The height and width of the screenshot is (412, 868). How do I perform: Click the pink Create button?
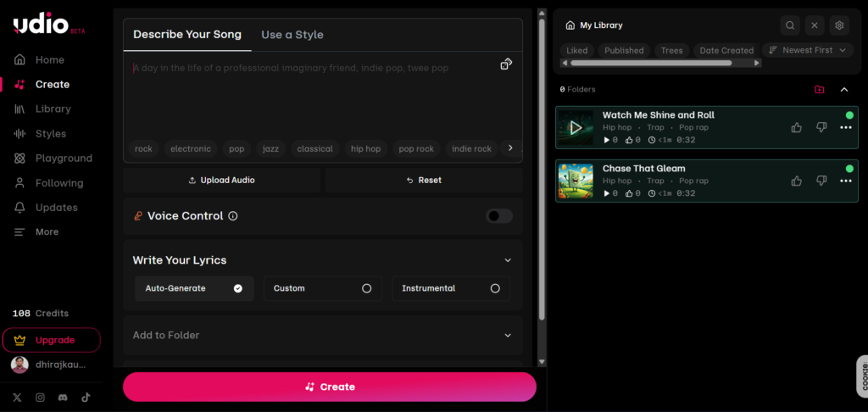click(330, 387)
